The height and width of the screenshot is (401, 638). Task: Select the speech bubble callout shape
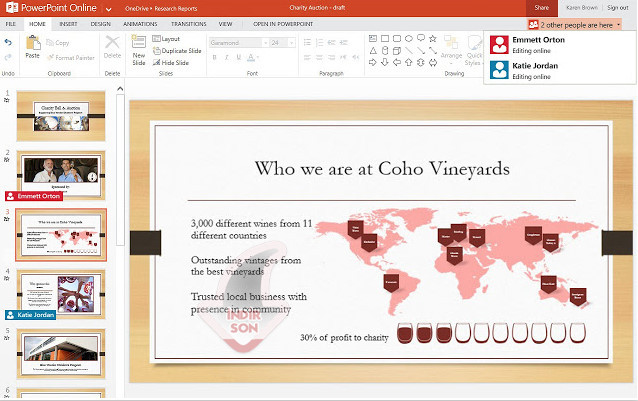(421, 38)
